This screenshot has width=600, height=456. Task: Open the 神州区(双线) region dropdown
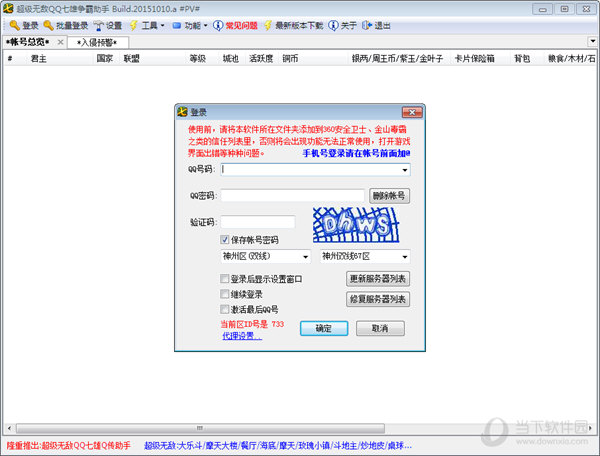[305, 257]
